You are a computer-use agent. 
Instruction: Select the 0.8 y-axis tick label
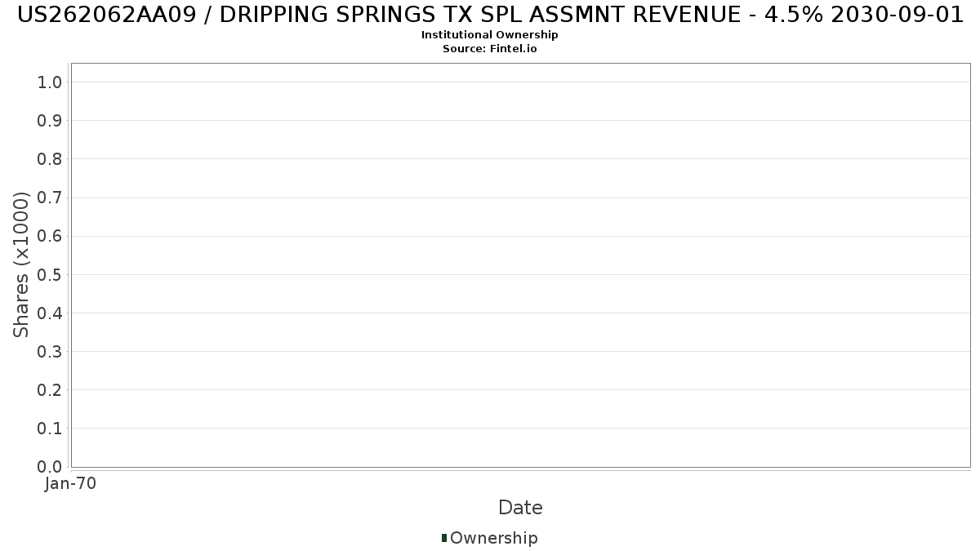click(49, 159)
